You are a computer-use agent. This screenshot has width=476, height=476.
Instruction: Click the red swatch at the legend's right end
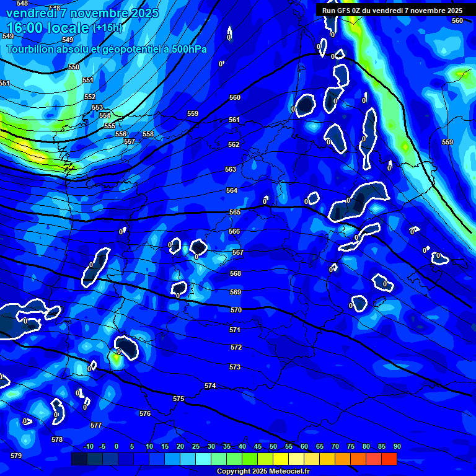coord(389,459)
